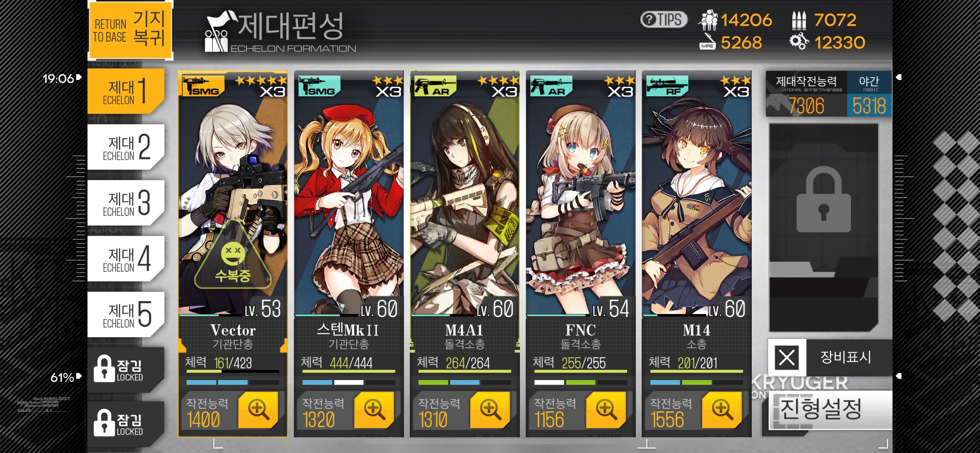Tap the locked slot padlock icon
Image resolution: width=980 pixels, height=453 pixels.
[x=824, y=200]
